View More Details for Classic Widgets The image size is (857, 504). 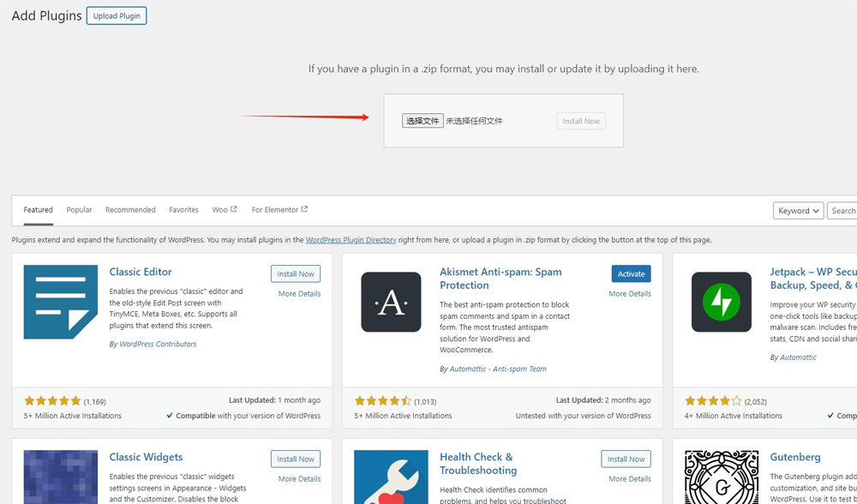click(299, 479)
